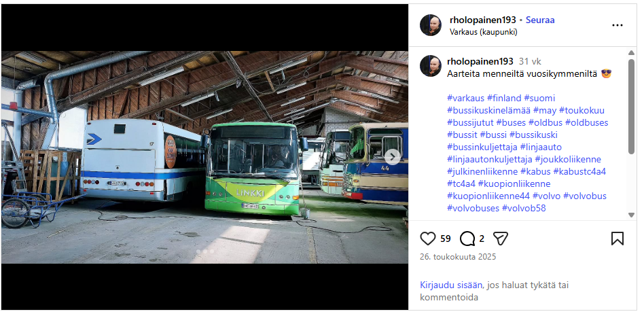
Task: Open rholopainen193 username in caption
Action: tap(480, 61)
